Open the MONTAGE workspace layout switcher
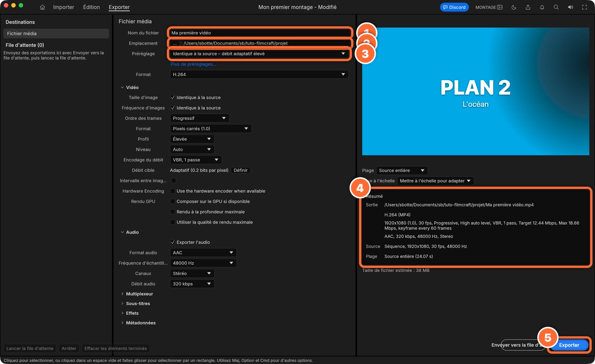Screen dimensions: 595x364 pos(489,7)
